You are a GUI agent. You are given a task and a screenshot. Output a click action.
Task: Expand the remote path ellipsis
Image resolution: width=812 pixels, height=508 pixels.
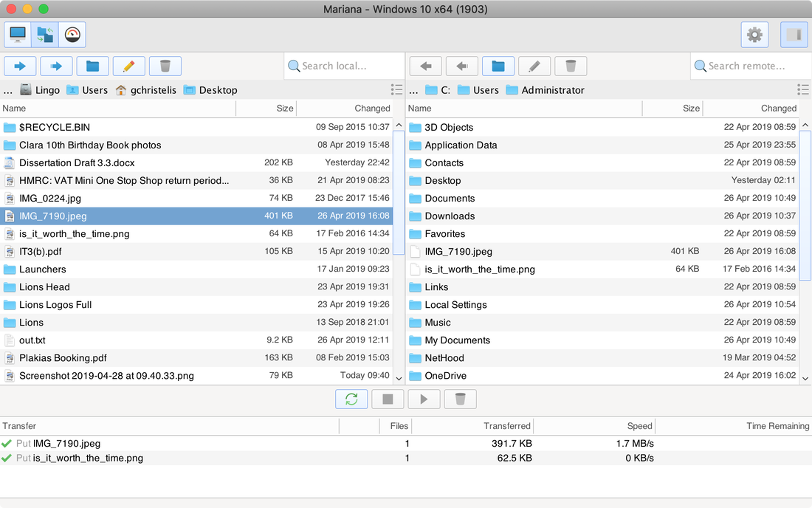(x=413, y=91)
